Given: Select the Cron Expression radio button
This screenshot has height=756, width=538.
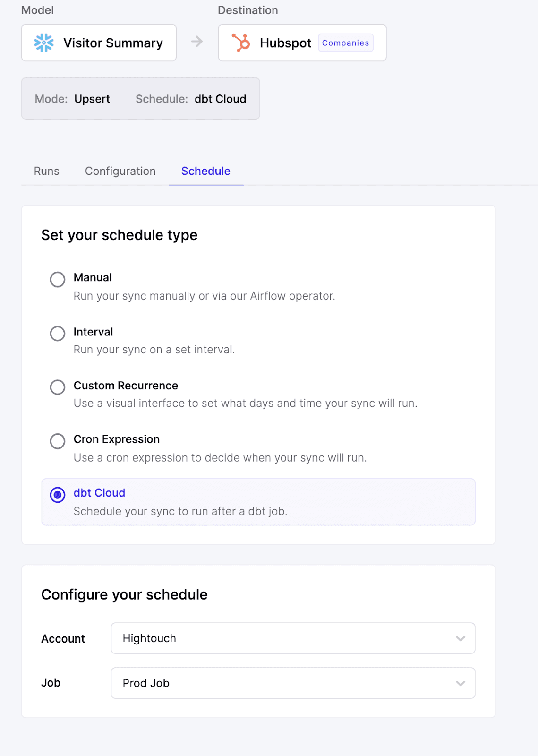Looking at the screenshot, I should point(58,441).
